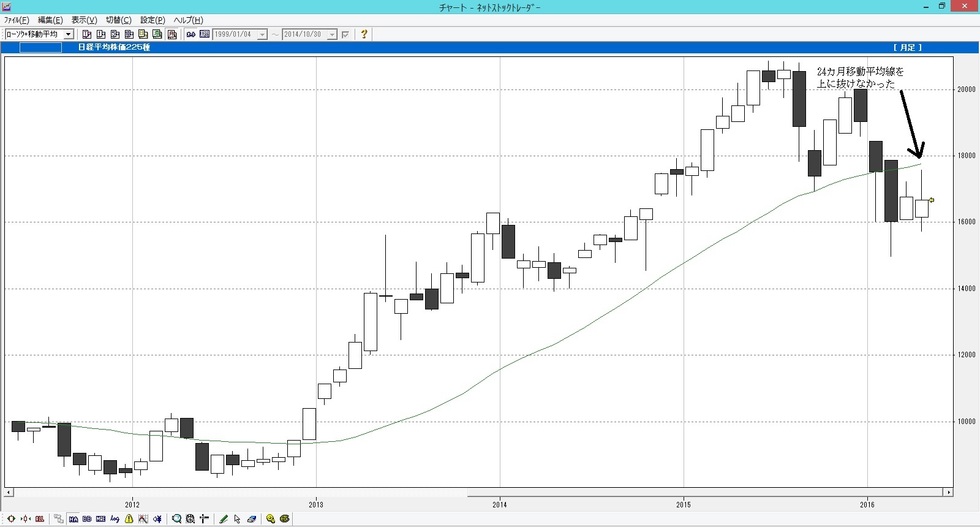Click the 2014 year axis label
This screenshot has height=527, width=980.
coord(499,504)
